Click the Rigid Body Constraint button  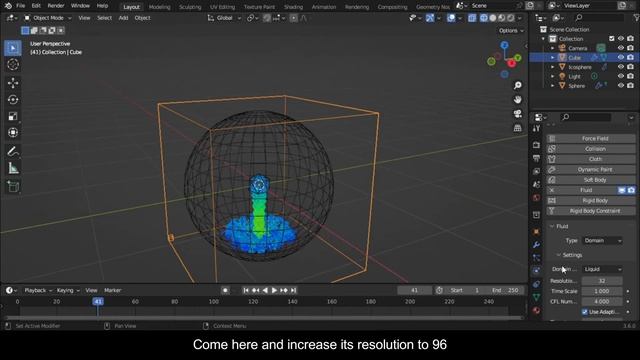591,211
